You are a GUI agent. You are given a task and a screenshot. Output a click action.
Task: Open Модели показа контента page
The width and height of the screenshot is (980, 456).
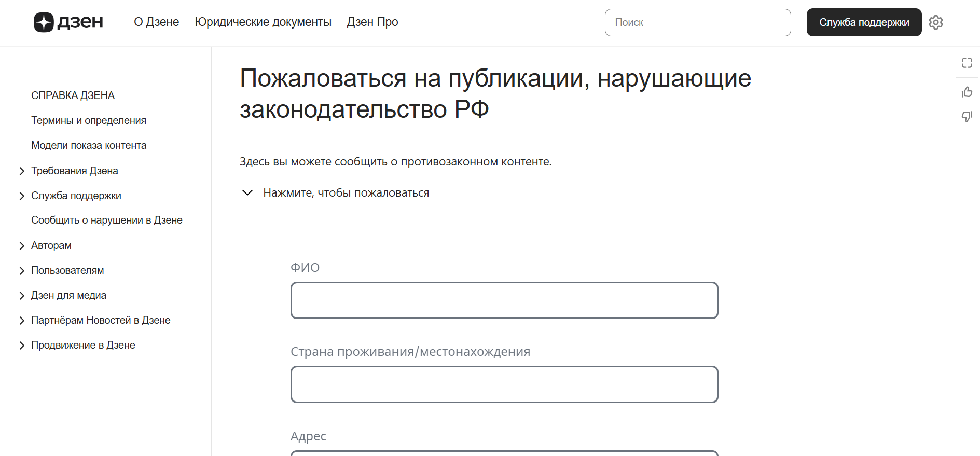coord(89,145)
